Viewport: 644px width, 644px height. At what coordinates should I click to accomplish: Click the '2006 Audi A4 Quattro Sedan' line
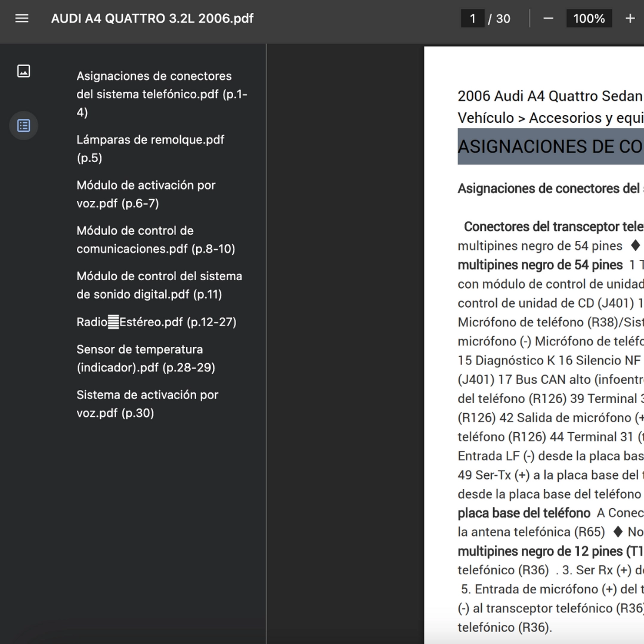[550, 96]
